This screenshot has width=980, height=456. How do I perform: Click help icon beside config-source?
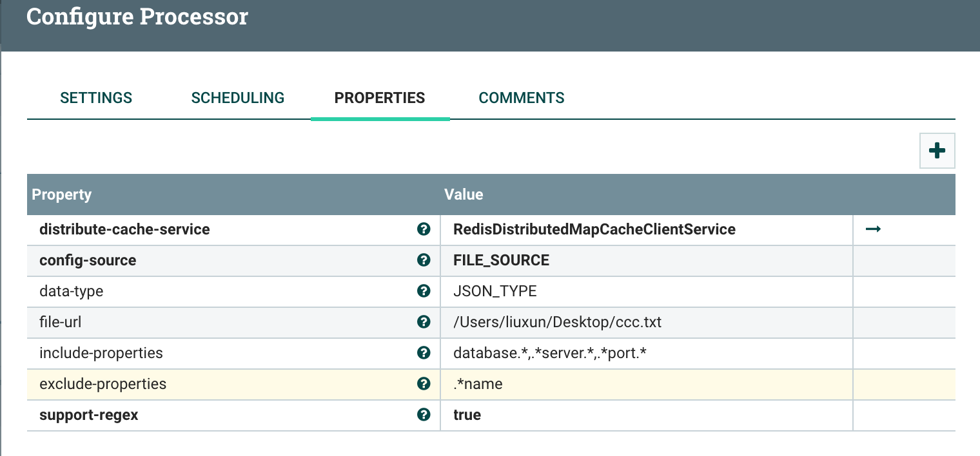point(424,260)
